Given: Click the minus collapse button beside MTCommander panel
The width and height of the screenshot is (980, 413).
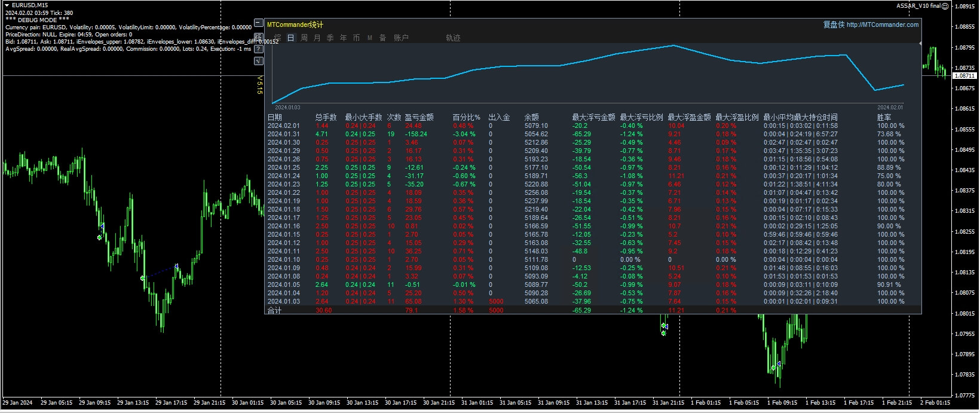Looking at the screenshot, I should pyautogui.click(x=258, y=23).
